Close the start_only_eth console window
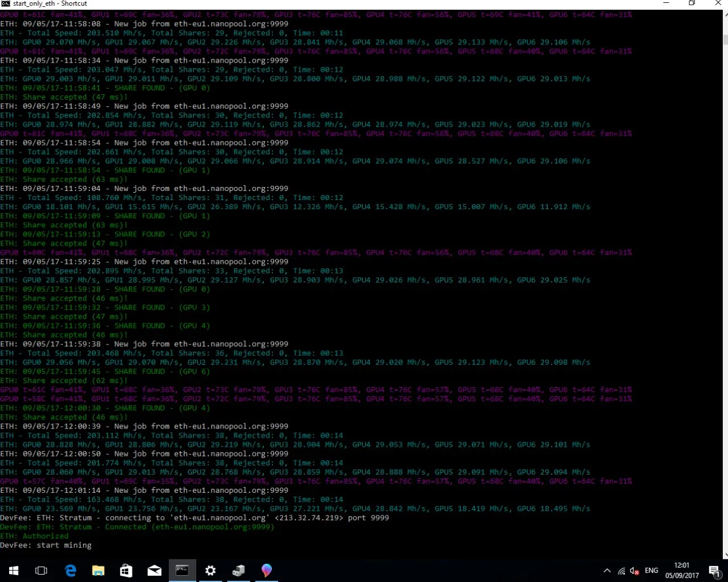Screen dimensions: 728x582 (717, 3)
